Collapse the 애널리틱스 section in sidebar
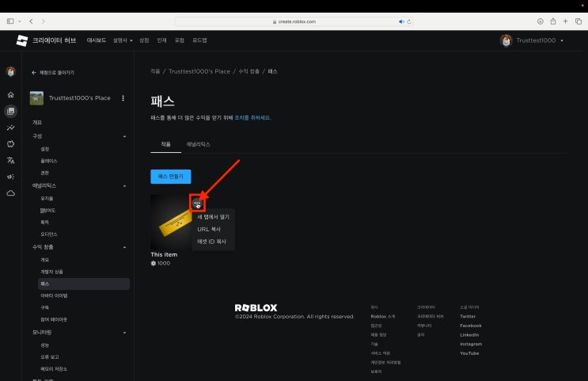 tap(124, 186)
